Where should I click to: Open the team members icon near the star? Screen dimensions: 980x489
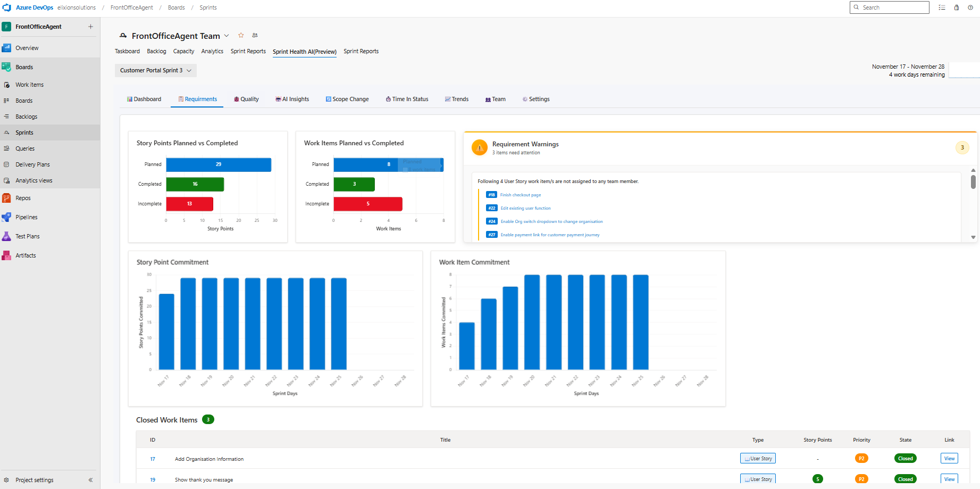pos(255,35)
